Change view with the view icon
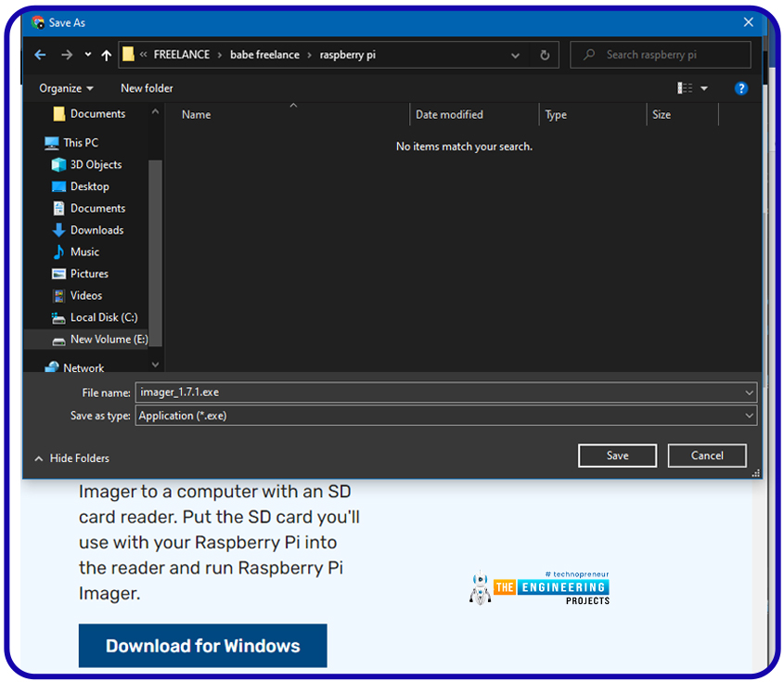The width and height of the screenshot is (784, 682). pyautogui.click(x=685, y=88)
